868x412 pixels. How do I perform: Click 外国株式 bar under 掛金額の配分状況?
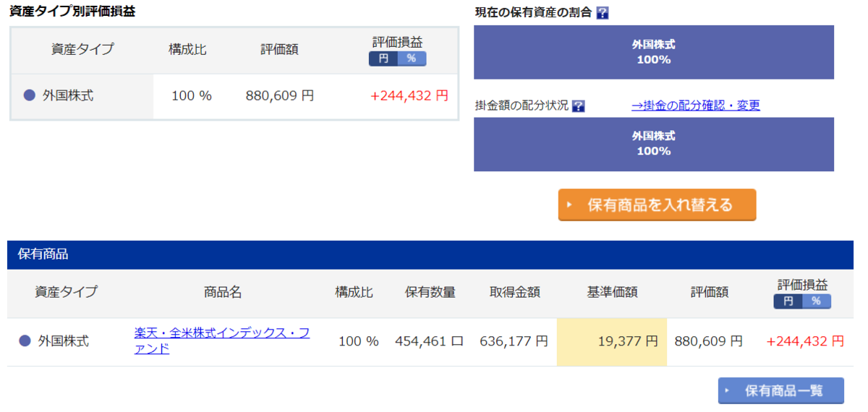(654, 144)
